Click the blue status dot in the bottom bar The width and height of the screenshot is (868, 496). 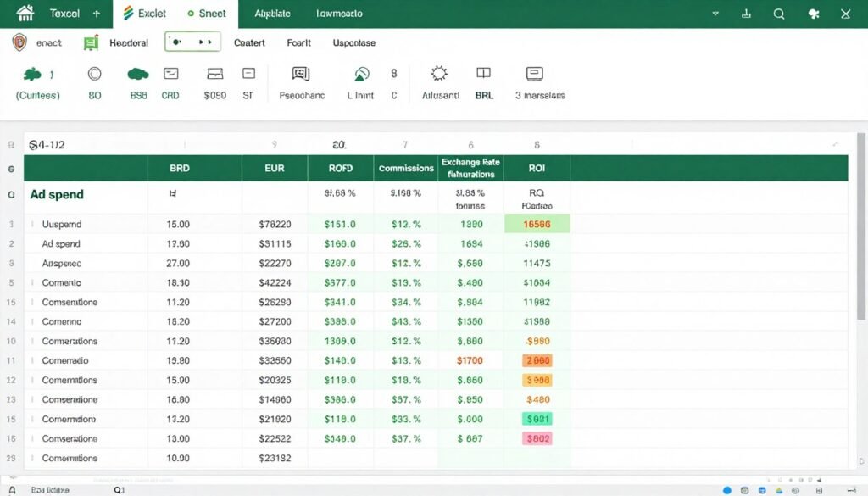[728, 490]
